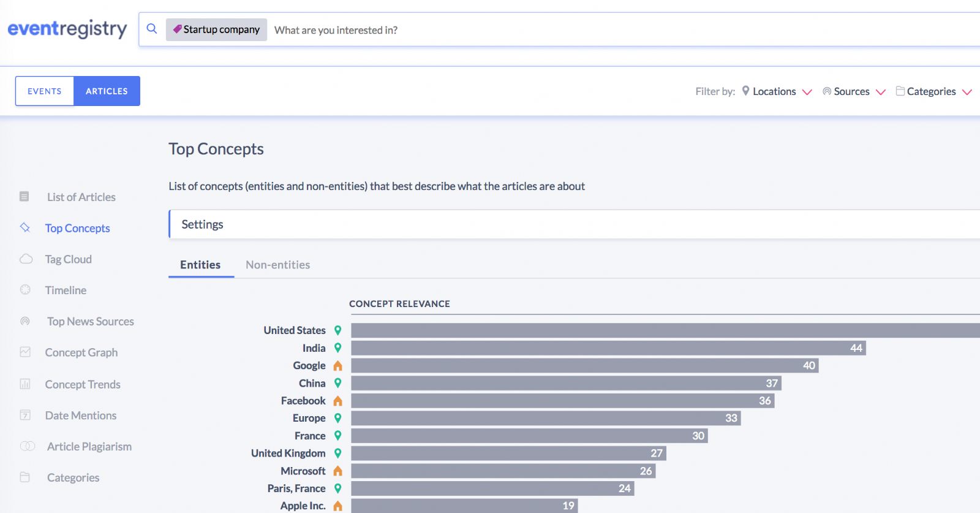
Task: Click the Europe relevance bar showing 33
Action: tap(546, 418)
